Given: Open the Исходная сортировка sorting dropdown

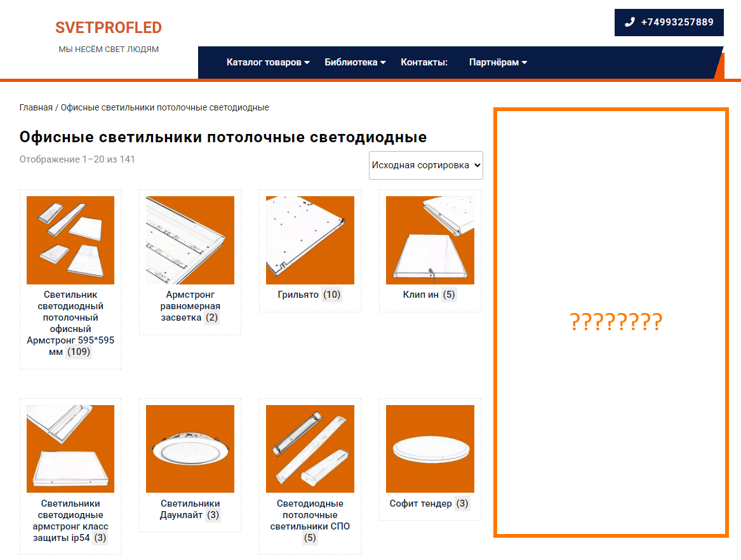Looking at the screenshot, I should (x=426, y=166).
